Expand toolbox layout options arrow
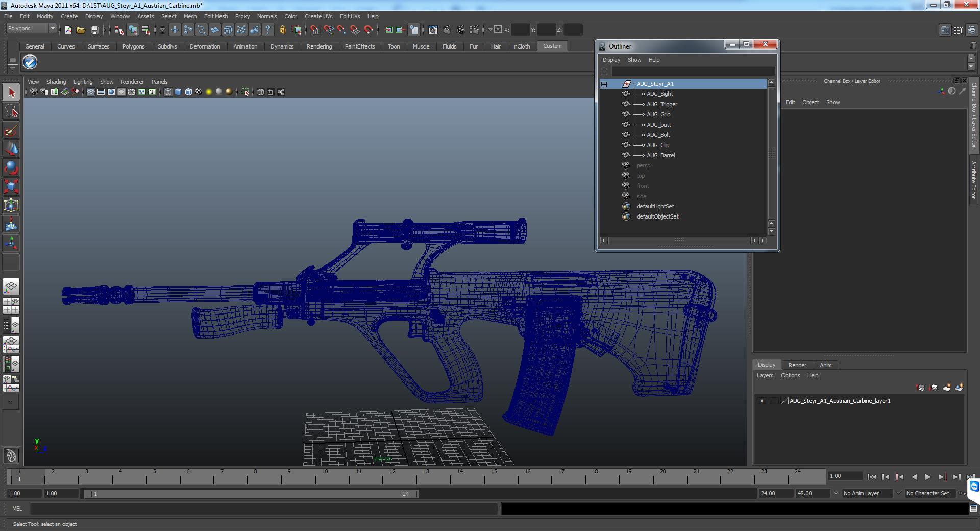The image size is (980, 531). click(11, 402)
